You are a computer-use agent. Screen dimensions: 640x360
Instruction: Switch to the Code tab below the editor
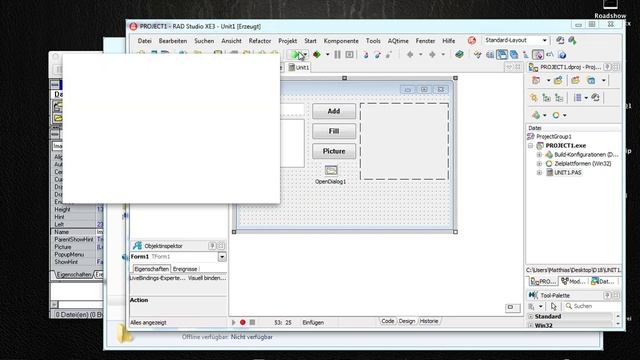(x=387, y=321)
